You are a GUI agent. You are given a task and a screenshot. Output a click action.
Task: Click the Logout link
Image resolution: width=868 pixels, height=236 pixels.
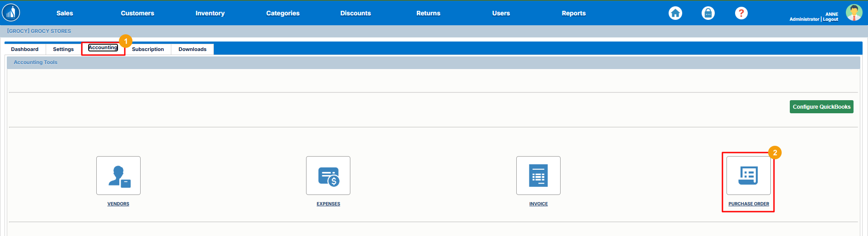(830, 19)
